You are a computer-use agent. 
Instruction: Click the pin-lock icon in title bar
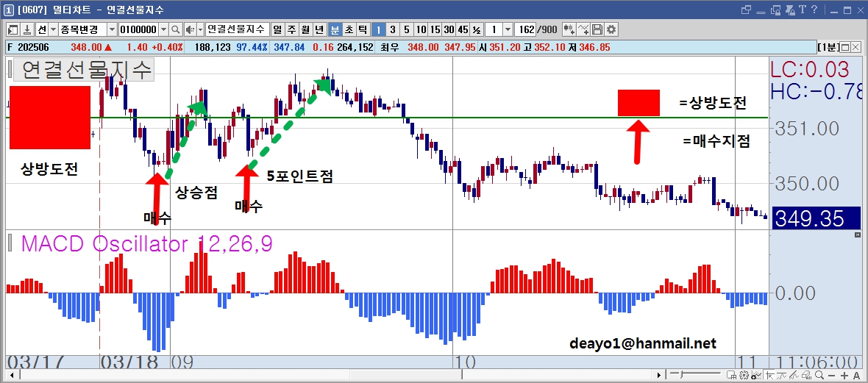pyautogui.click(x=790, y=10)
